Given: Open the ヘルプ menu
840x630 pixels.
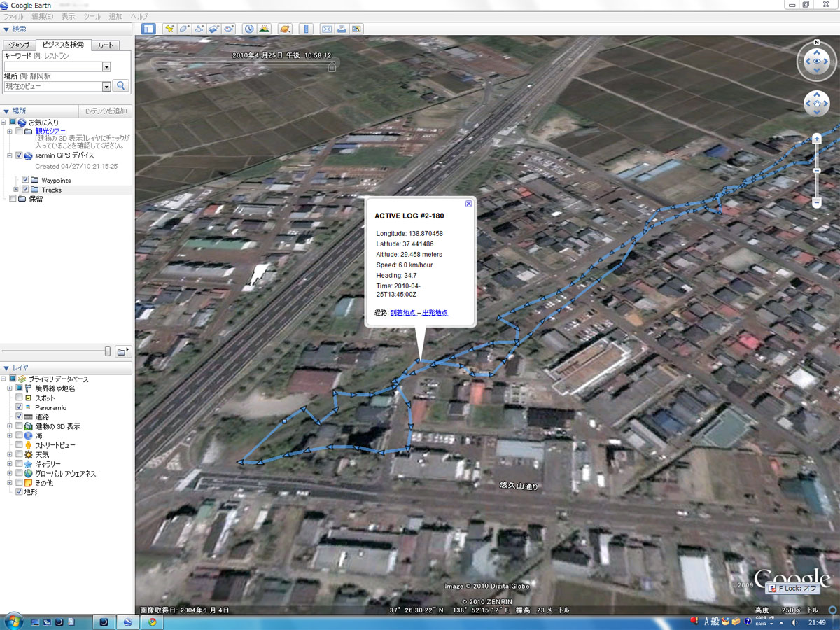Looking at the screenshot, I should coord(139,16).
